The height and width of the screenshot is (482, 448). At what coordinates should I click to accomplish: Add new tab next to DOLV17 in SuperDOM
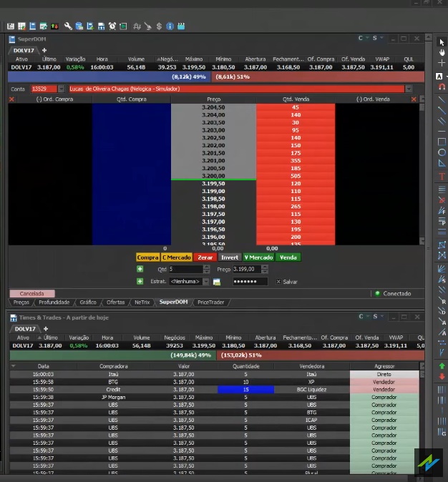point(44,50)
